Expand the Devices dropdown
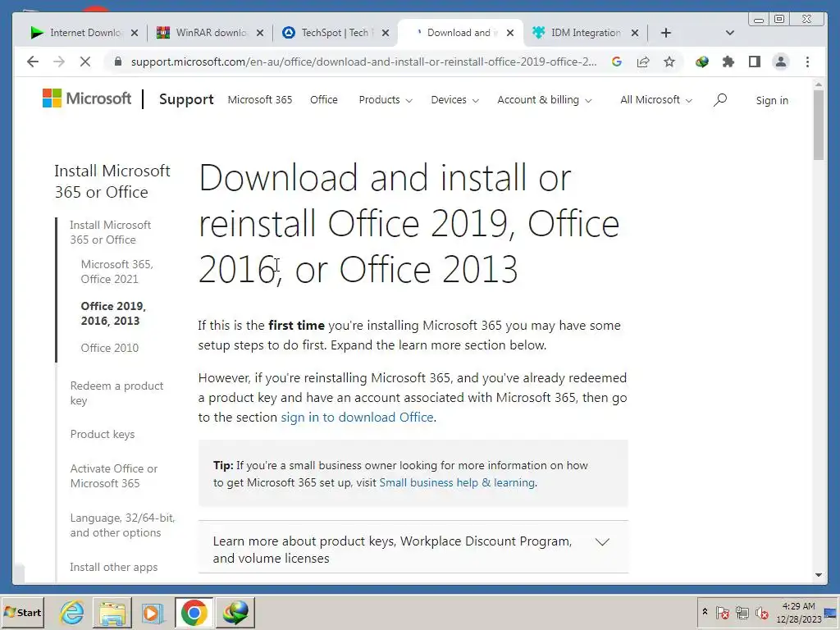840x630 pixels. click(x=454, y=99)
